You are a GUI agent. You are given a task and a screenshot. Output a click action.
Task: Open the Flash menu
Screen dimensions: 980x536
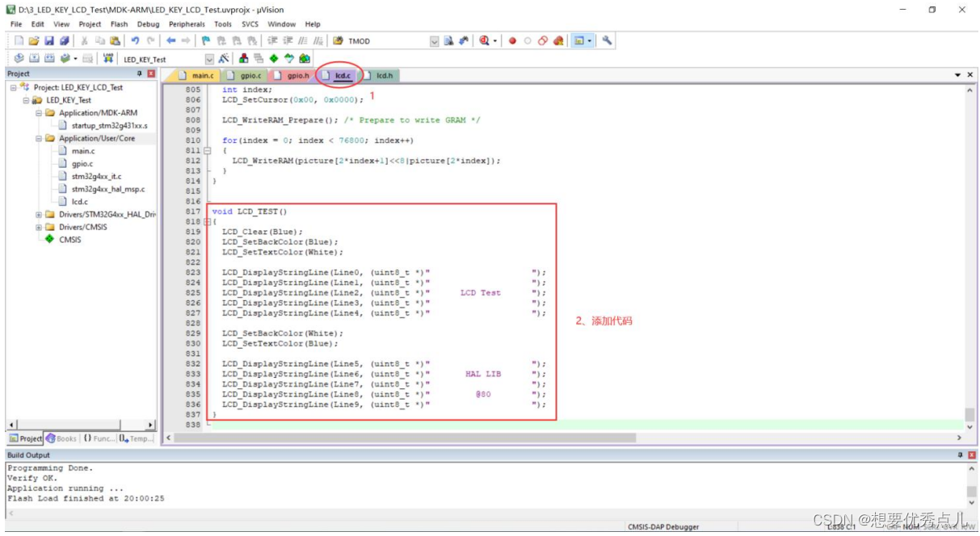119,24
